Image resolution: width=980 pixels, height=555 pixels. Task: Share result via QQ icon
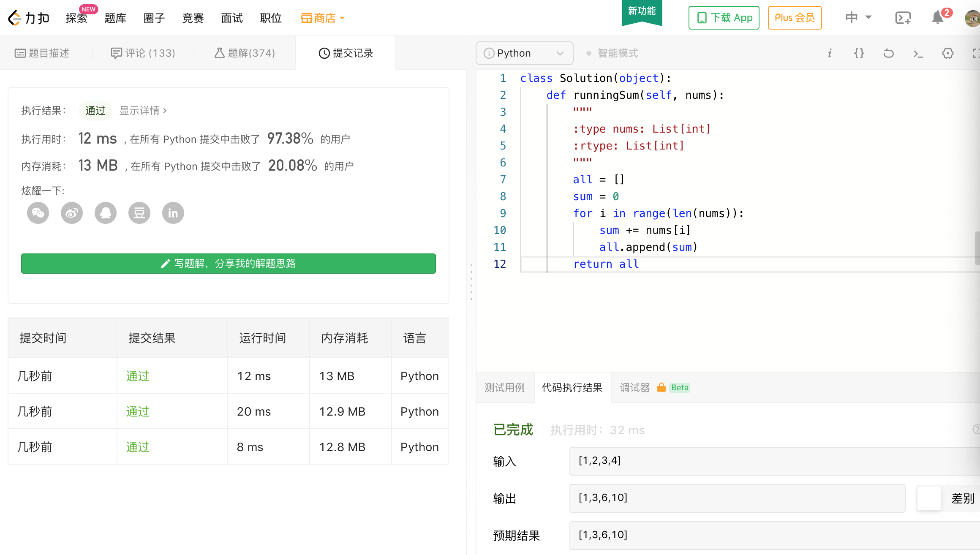tap(106, 213)
